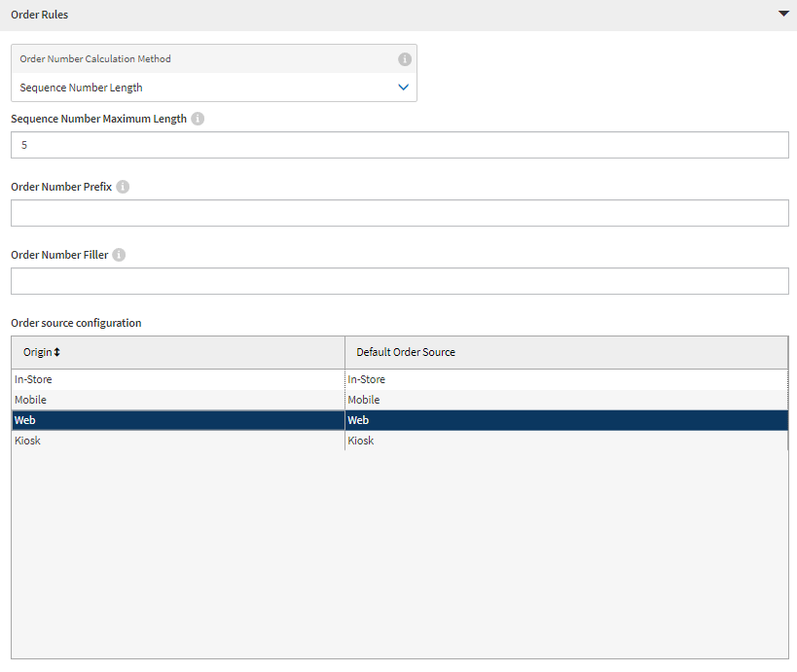This screenshot has height=672, width=797.
Task: Edit default order source for In-Store row
Action: pyautogui.click(x=566, y=379)
